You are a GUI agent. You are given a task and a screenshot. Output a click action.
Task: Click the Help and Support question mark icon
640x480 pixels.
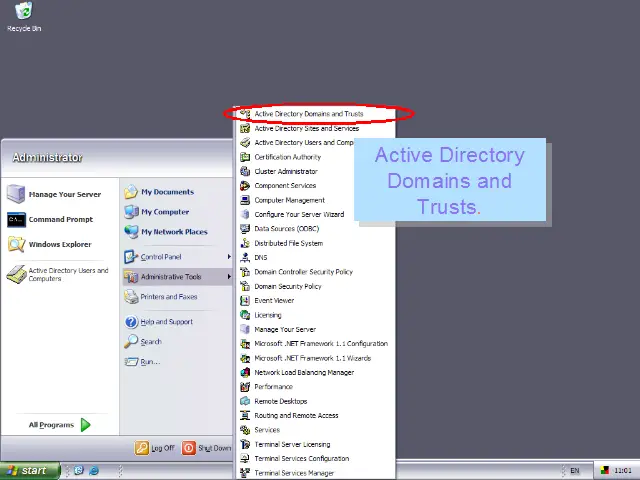pos(131,322)
